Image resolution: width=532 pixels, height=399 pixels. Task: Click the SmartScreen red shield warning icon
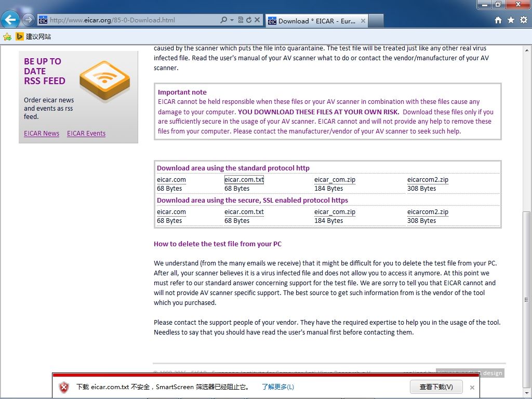point(64,387)
